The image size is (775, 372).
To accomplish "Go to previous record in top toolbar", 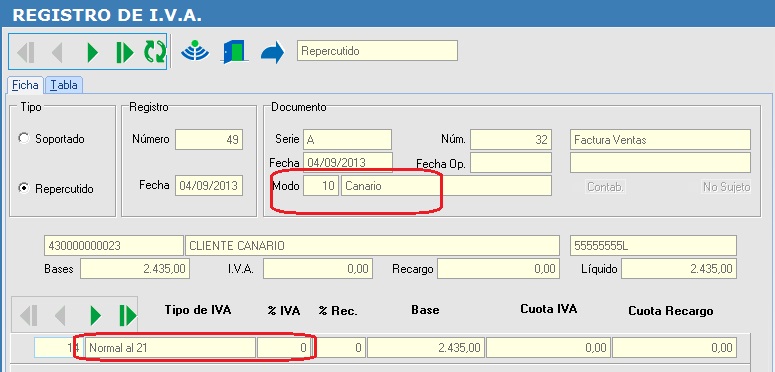I will coord(57,52).
